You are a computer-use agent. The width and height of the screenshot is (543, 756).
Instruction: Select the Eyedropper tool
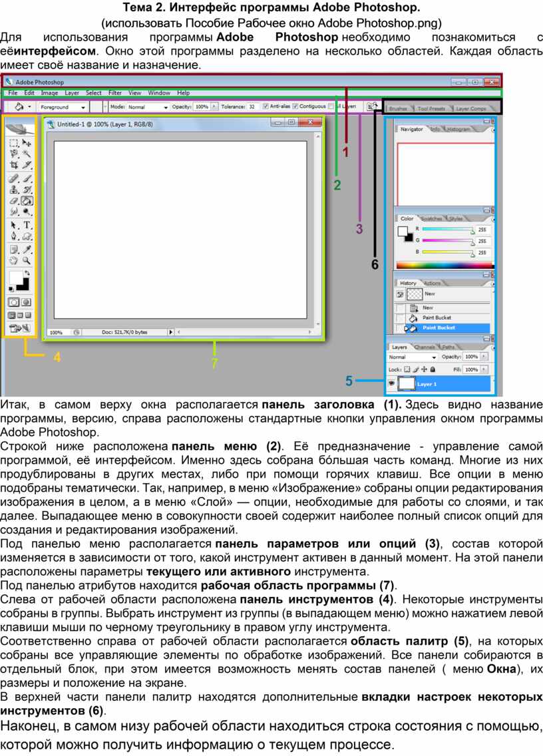click(x=27, y=250)
